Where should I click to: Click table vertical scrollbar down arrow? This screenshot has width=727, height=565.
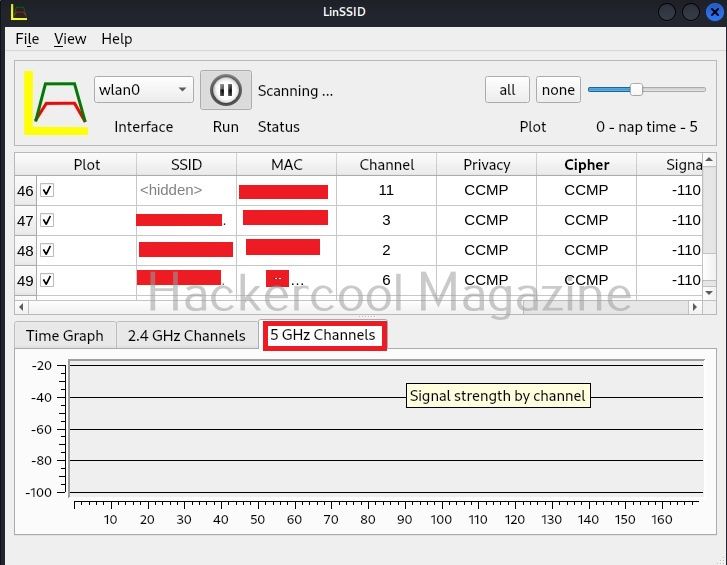coord(709,292)
